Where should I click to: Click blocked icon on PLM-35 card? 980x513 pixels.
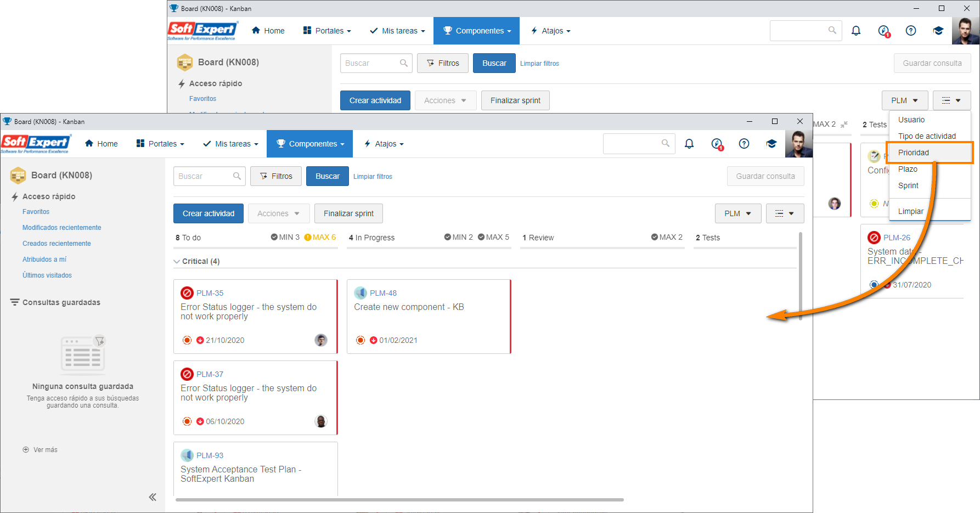tap(187, 293)
